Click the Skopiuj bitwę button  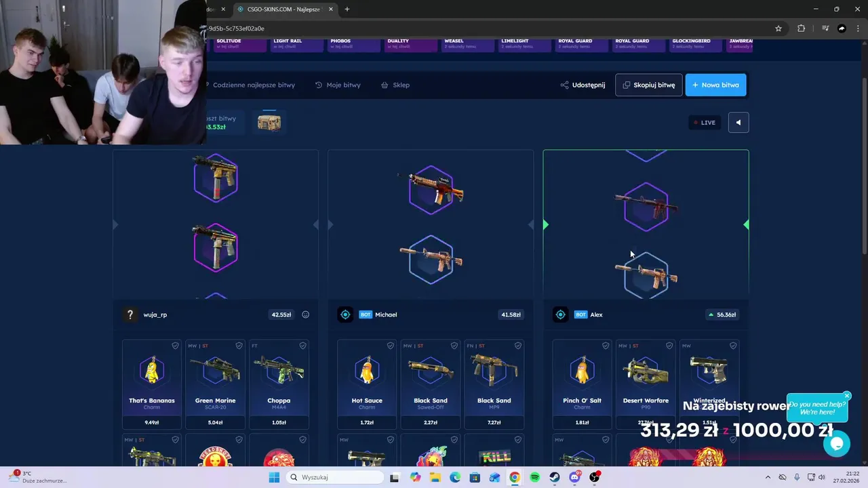coord(649,85)
